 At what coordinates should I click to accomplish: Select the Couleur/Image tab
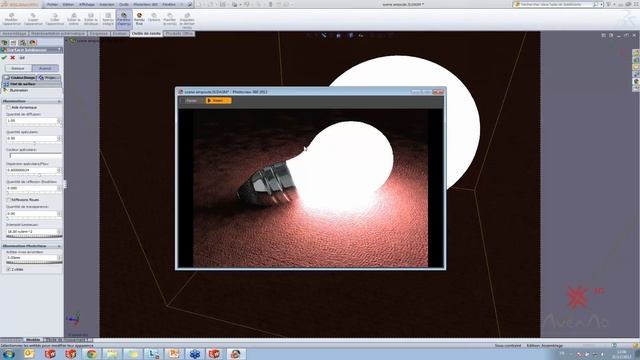coord(20,77)
